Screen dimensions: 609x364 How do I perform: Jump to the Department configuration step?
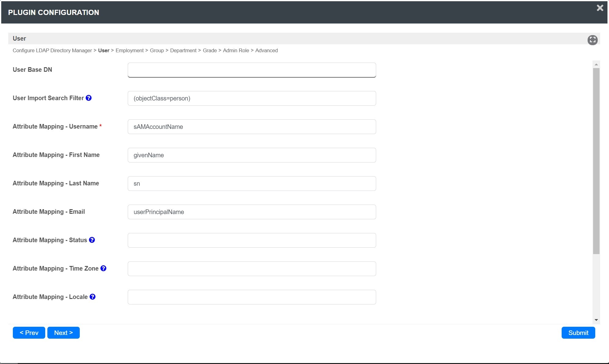click(x=183, y=50)
